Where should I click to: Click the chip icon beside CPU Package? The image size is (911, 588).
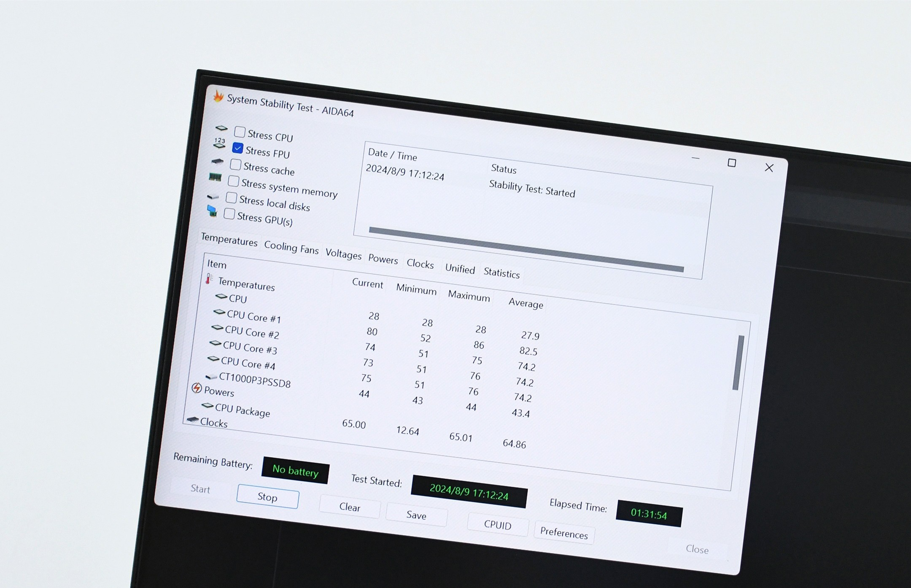pos(207,405)
